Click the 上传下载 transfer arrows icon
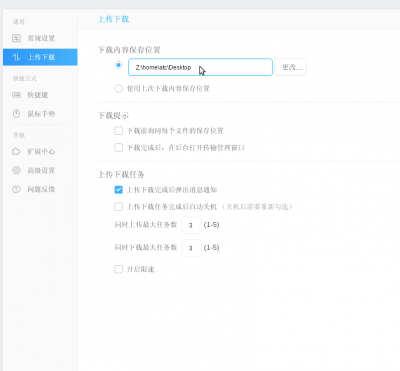The width and height of the screenshot is (400, 371). pos(16,57)
